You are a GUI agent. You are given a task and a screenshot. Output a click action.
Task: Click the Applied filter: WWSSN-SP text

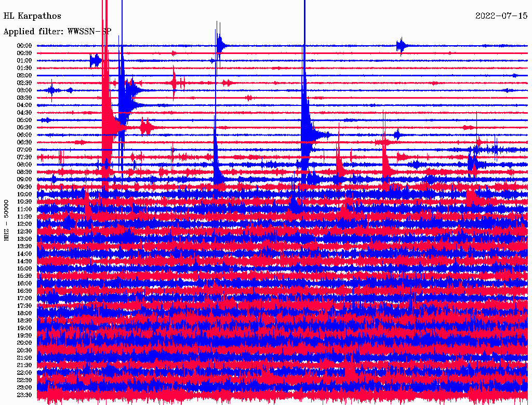tap(57, 32)
